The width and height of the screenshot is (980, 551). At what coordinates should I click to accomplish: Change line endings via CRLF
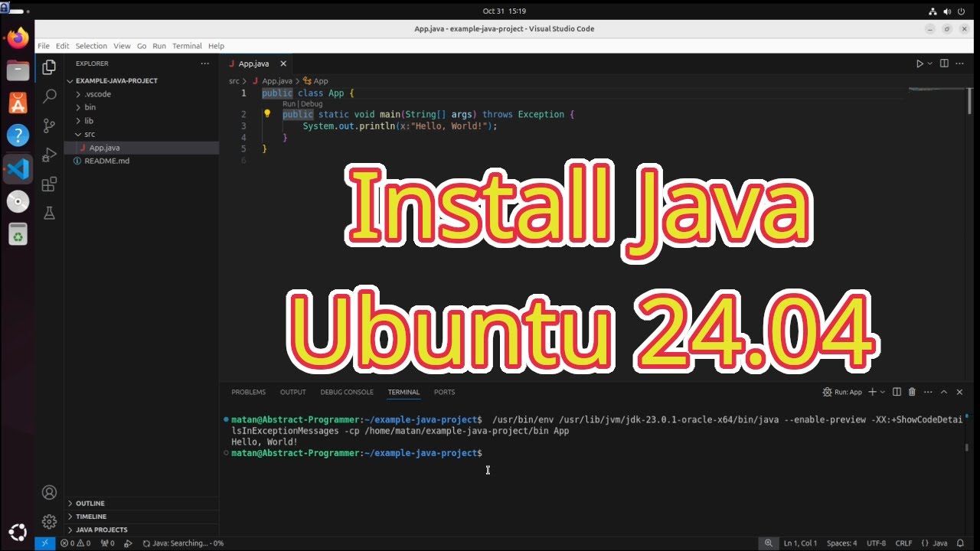tap(903, 543)
